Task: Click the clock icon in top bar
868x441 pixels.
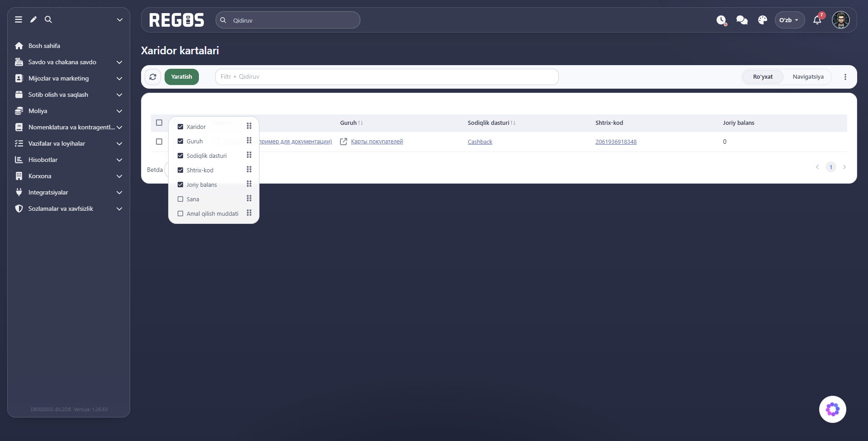Action: [x=722, y=20]
